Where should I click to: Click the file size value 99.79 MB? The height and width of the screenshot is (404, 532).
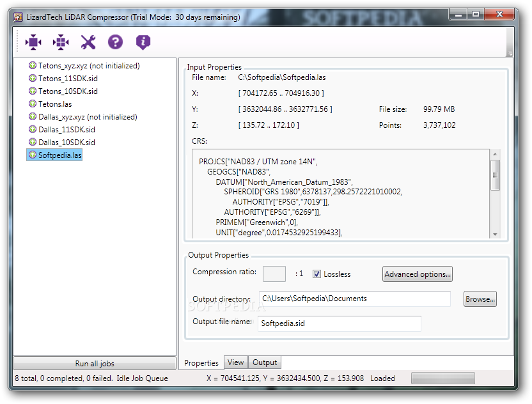439,109
